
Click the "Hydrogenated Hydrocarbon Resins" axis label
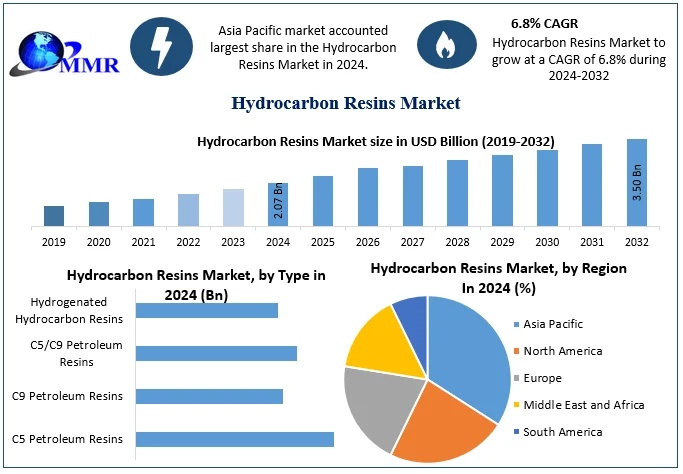click(x=69, y=311)
